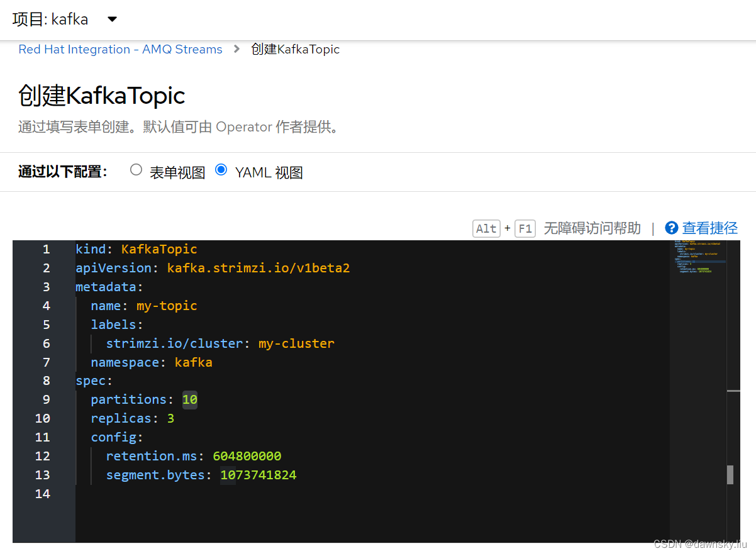
Task: Click the partitions value 10
Action: (x=189, y=399)
